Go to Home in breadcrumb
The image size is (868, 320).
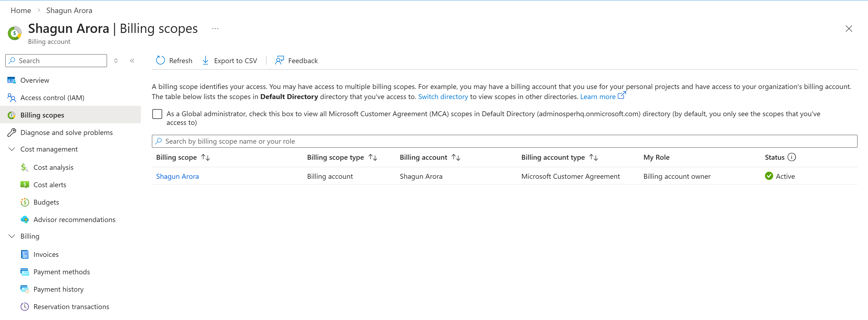[x=21, y=10]
